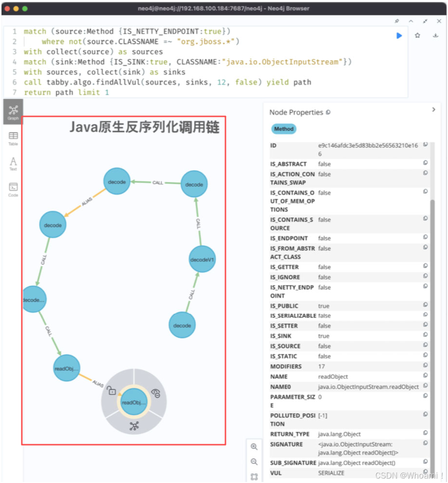The height and width of the screenshot is (483, 448).
Task: Select the POLLUTED_POSITION value '[-1]'
Action: [x=323, y=416]
